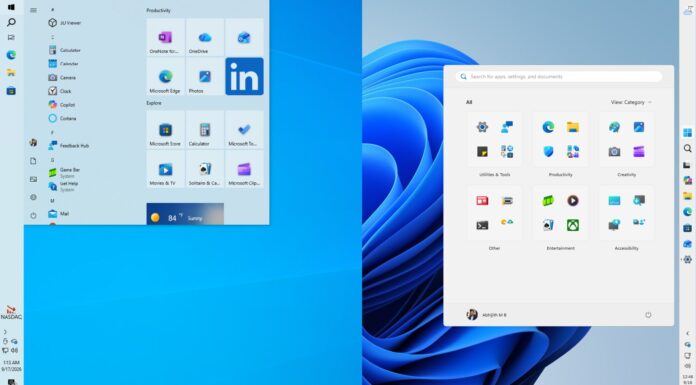Click the Power button in Windows 11 Start

click(x=648, y=314)
